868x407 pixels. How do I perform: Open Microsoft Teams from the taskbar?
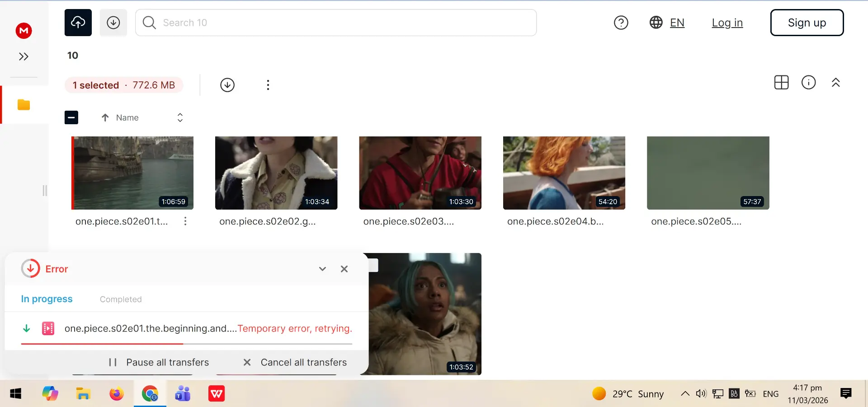(x=183, y=394)
